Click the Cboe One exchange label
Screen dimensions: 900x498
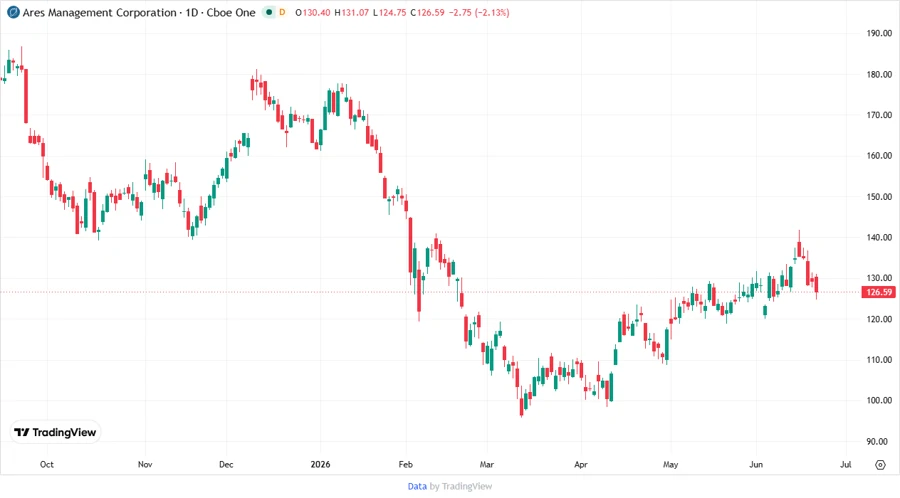(x=231, y=12)
